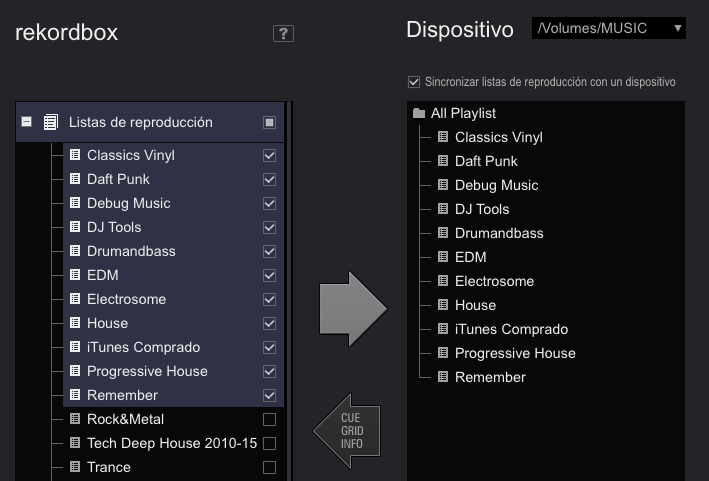
Task: Click the All Playlist folder icon
Action: click(x=419, y=113)
